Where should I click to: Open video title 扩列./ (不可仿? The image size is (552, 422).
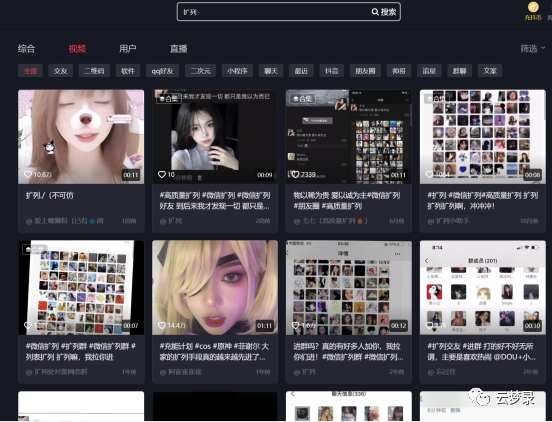(50, 195)
